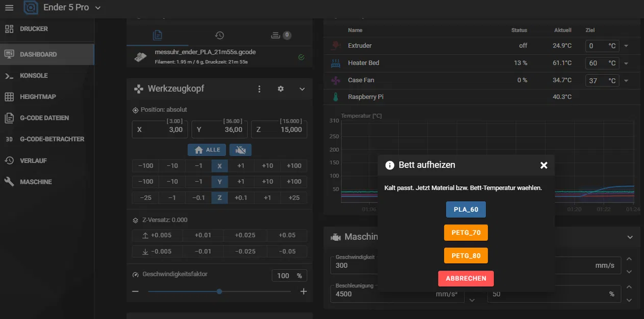Switch to the job queue tab
The image size is (644, 319).
pos(281,35)
